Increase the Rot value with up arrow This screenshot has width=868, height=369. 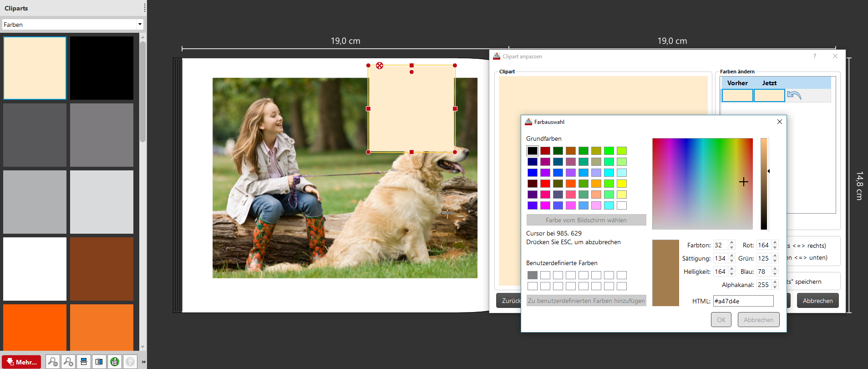(x=775, y=243)
